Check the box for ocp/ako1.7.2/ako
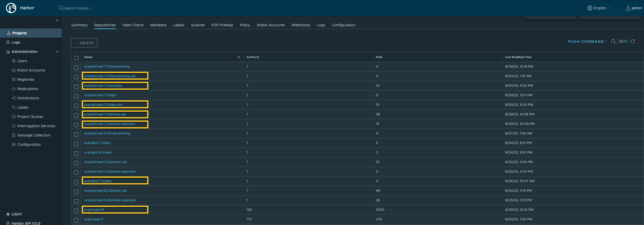 [76, 182]
